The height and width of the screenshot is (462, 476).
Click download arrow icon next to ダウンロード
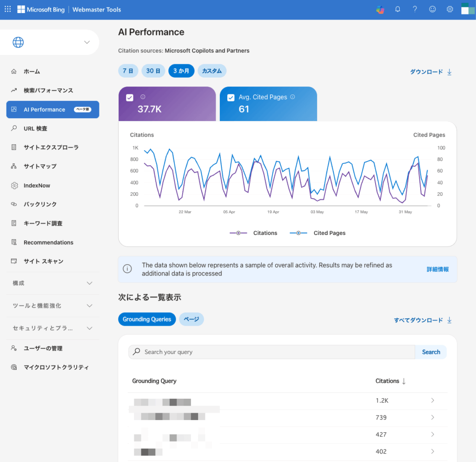[450, 72]
